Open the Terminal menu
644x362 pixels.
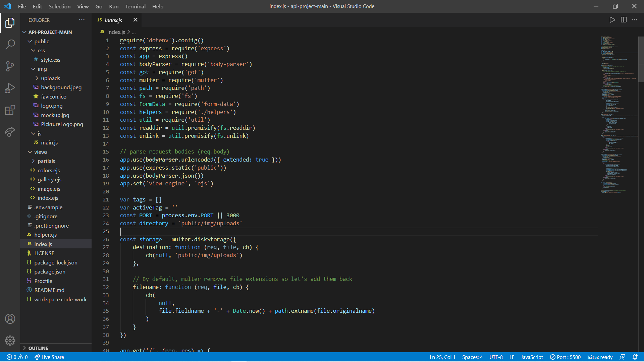tap(135, 6)
